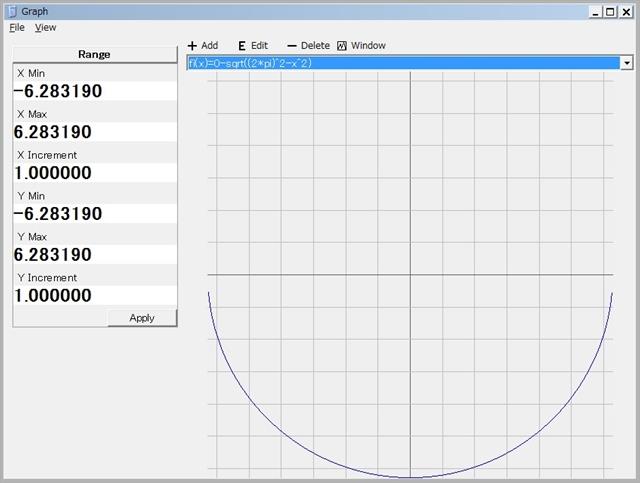Viewport: 640px width, 483px height.
Task: Click the Window label in toolbar
Action: (368, 46)
